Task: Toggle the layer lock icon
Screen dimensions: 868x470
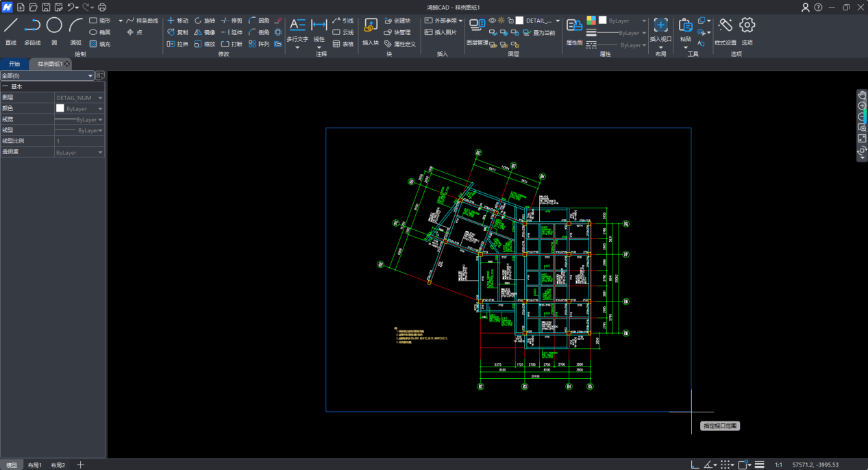Action: [x=510, y=21]
